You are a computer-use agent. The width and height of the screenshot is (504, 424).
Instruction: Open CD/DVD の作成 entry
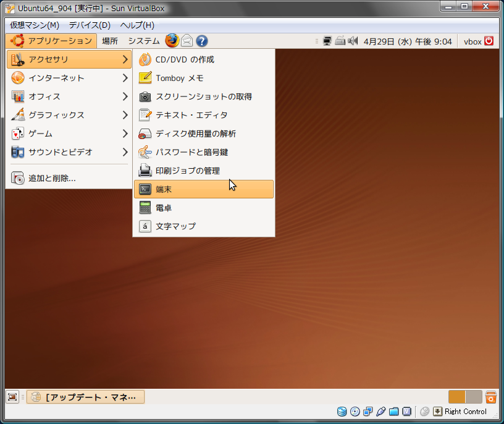click(204, 59)
